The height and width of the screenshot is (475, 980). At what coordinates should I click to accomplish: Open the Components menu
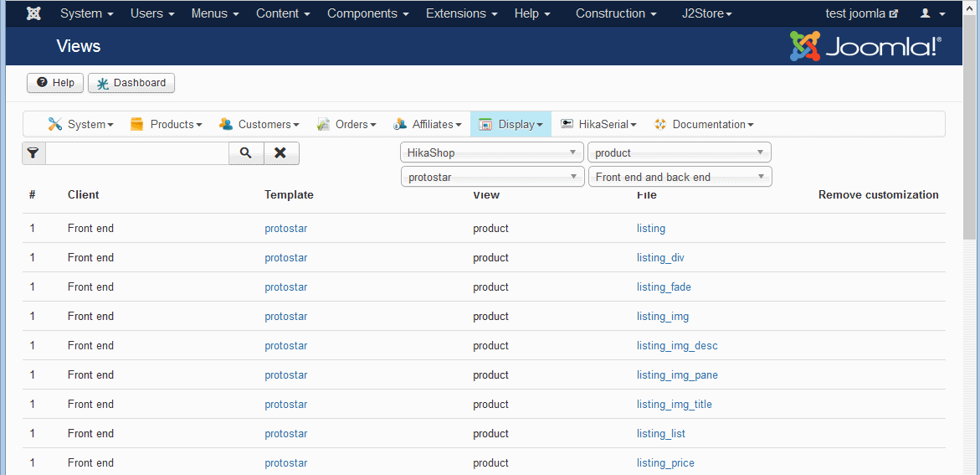[x=368, y=13]
